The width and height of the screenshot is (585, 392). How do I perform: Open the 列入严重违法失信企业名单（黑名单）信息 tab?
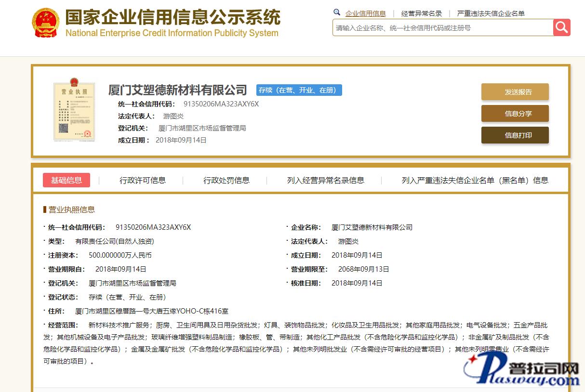coord(475,180)
